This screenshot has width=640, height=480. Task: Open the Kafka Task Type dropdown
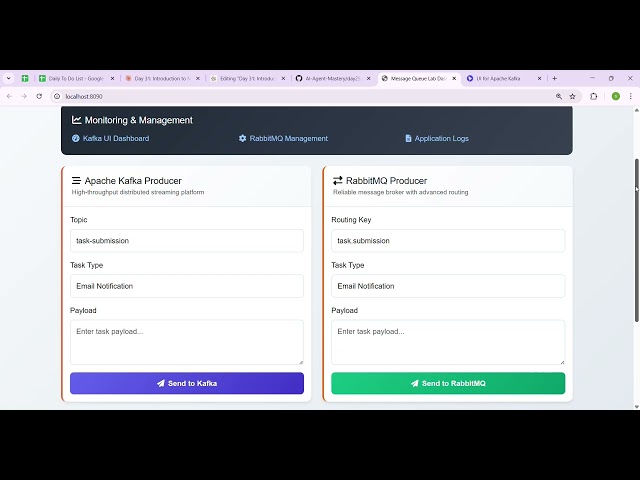[187, 286]
